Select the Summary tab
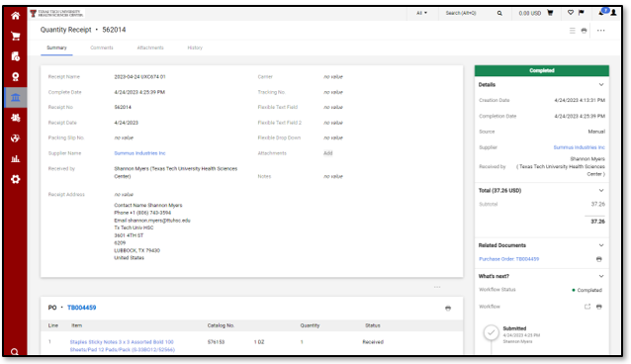The width and height of the screenshot is (631, 364). [56, 47]
